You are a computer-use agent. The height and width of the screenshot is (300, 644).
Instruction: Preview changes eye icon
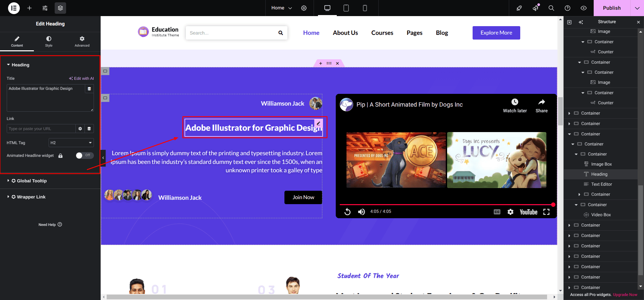click(x=584, y=8)
